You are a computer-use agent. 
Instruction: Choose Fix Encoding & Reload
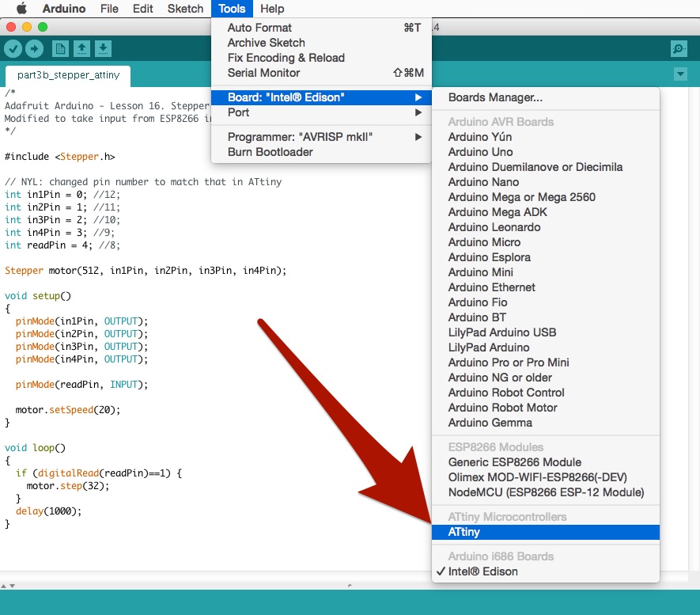tap(321, 58)
